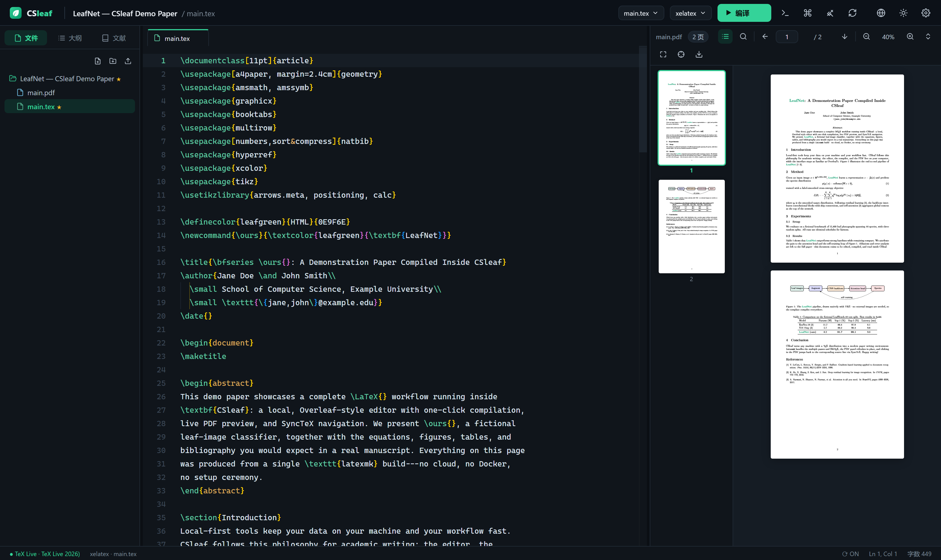Click the "字数 449" word count

(919, 554)
